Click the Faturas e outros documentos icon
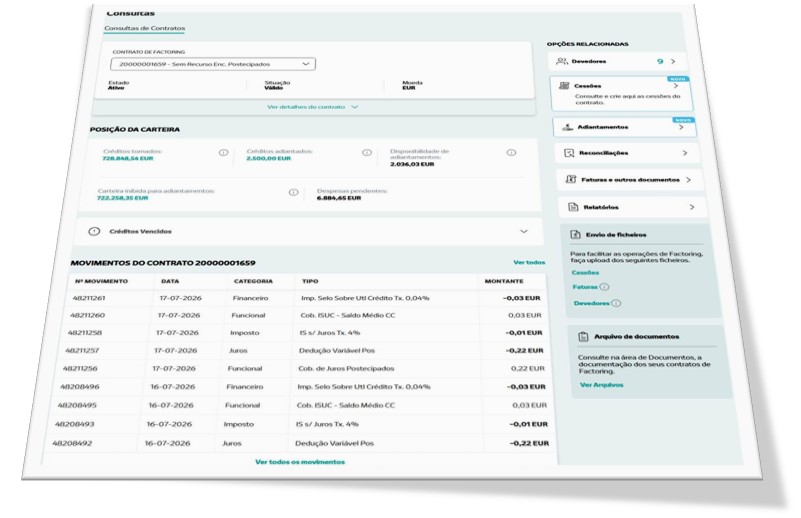The height and width of the screenshot is (518, 801). pos(571,180)
